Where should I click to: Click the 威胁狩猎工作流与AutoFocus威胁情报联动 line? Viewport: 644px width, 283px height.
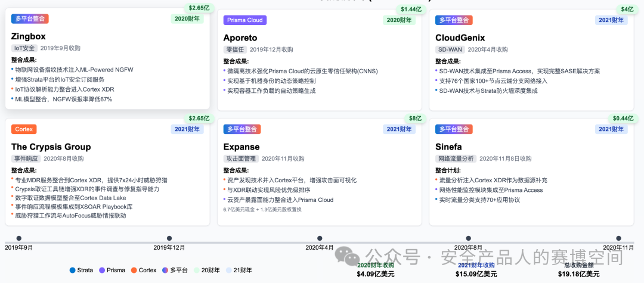pyautogui.click(x=70, y=215)
